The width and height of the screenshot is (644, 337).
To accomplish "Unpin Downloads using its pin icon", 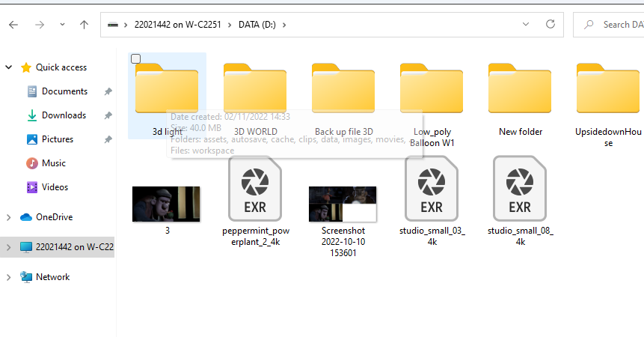I will click(x=108, y=115).
